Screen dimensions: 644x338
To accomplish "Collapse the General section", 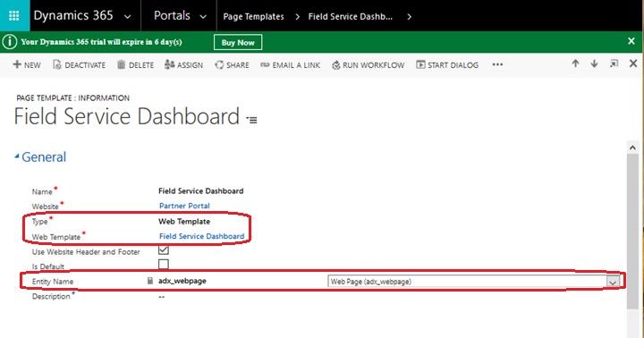I will [x=17, y=156].
